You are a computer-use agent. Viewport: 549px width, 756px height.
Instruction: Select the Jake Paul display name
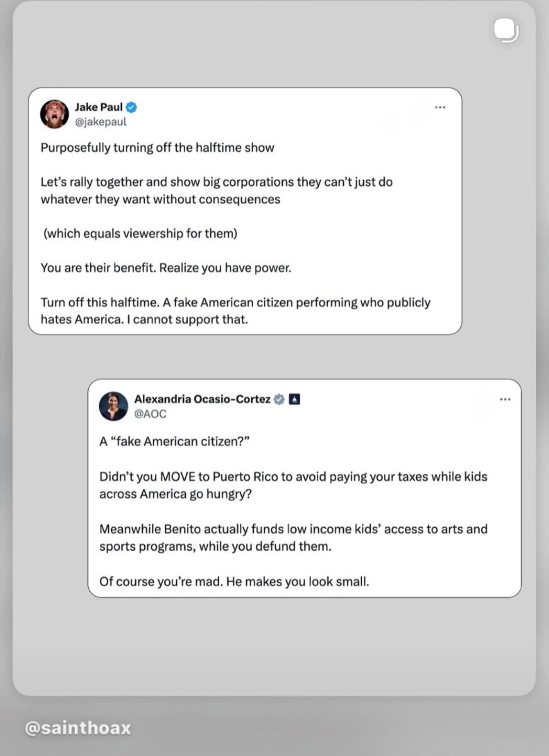[x=99, y=106]
